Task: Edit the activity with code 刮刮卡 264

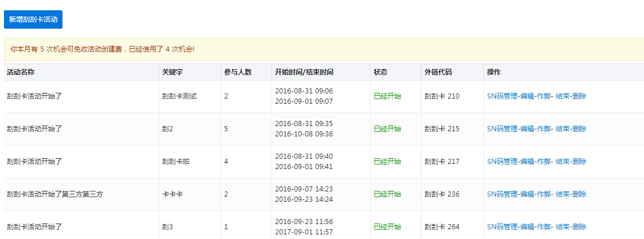Action: [527, 227]
